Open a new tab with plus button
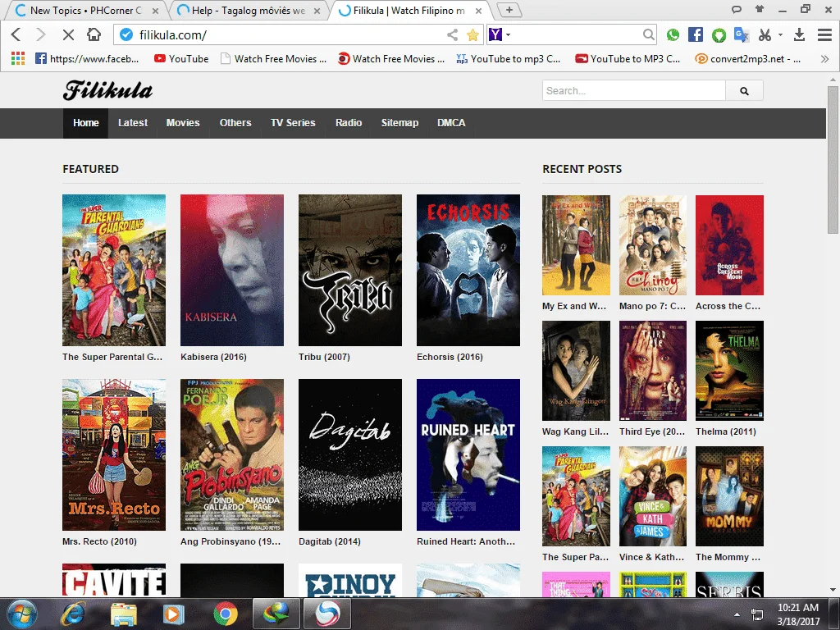Screen dimensions: 840x630 509,10
